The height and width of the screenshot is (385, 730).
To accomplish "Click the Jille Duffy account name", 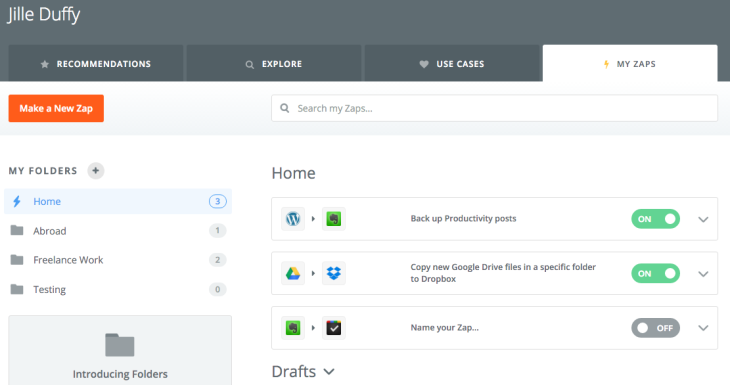I will click(x=44, y=14).
